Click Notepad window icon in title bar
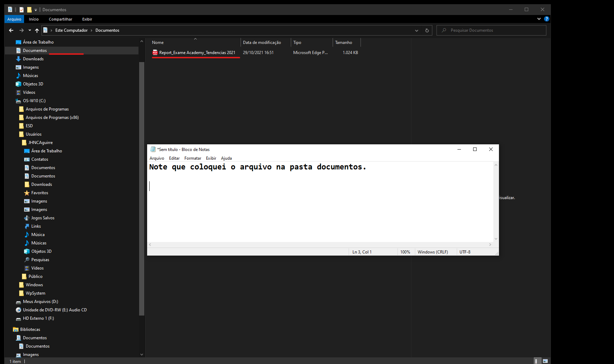Screen dimensions: 614x364 [x=153, y=149]
